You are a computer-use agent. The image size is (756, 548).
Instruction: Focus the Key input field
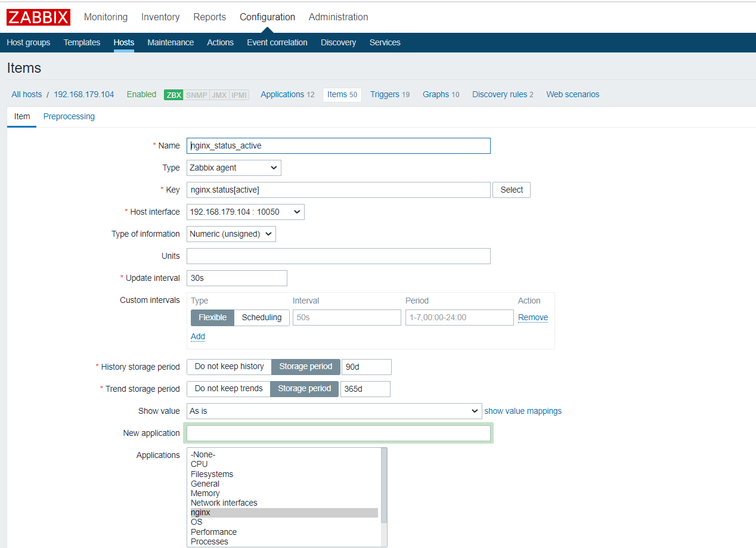[x=339, y=190]
